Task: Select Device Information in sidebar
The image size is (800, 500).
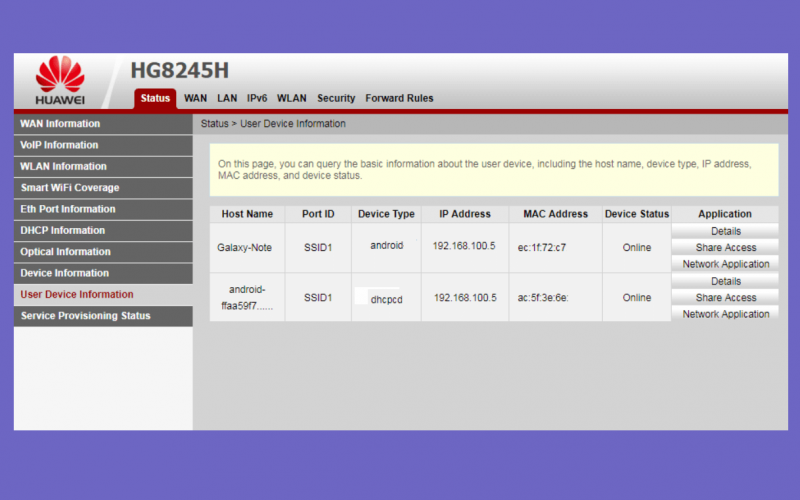Action: pyautogui.click(x=103, y=273)
